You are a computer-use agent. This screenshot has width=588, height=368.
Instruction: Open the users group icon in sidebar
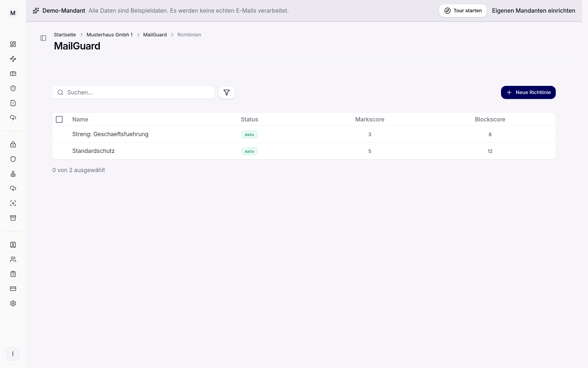coord(13,259)
